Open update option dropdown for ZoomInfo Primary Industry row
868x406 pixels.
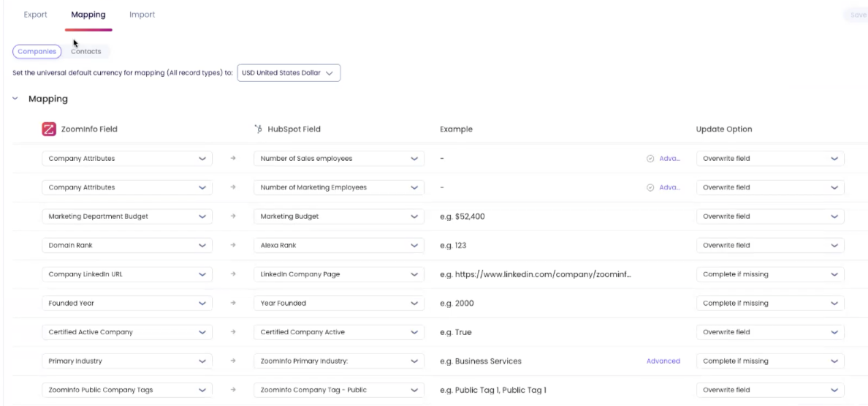[770, 361]
